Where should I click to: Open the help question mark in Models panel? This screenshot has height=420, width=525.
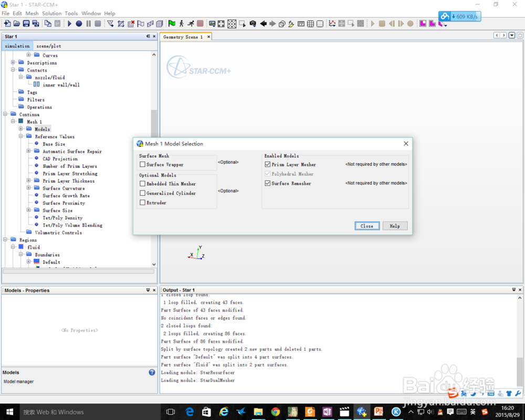pyautogui.click(x=152, y=372)
